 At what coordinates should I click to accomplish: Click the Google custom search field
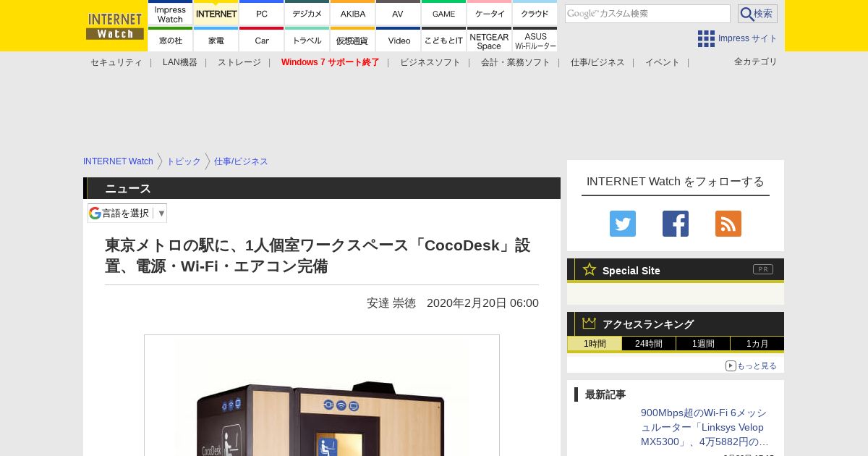coord(647,14)
